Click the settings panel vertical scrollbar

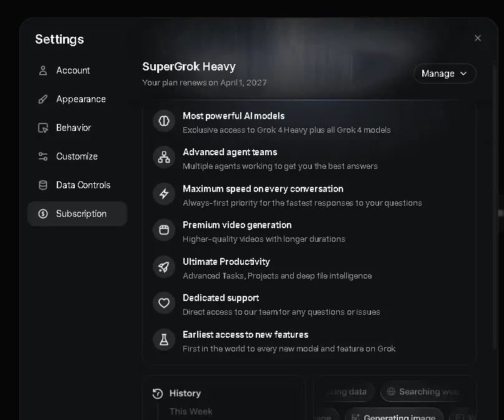495,206
